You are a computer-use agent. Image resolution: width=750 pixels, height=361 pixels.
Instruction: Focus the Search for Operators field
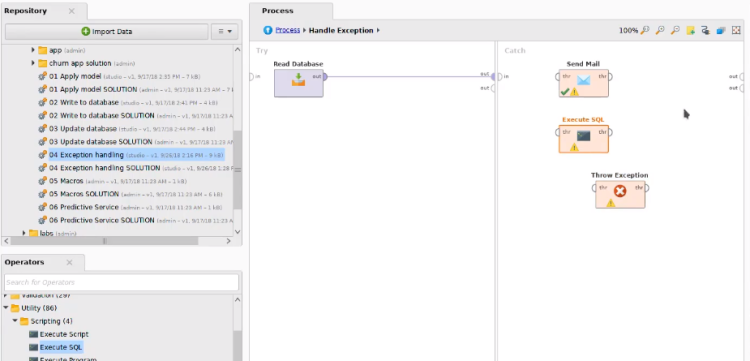(x=121, y=282)
